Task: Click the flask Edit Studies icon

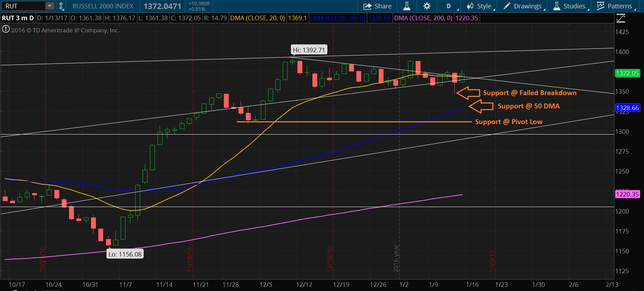Action: coord(407,6)
